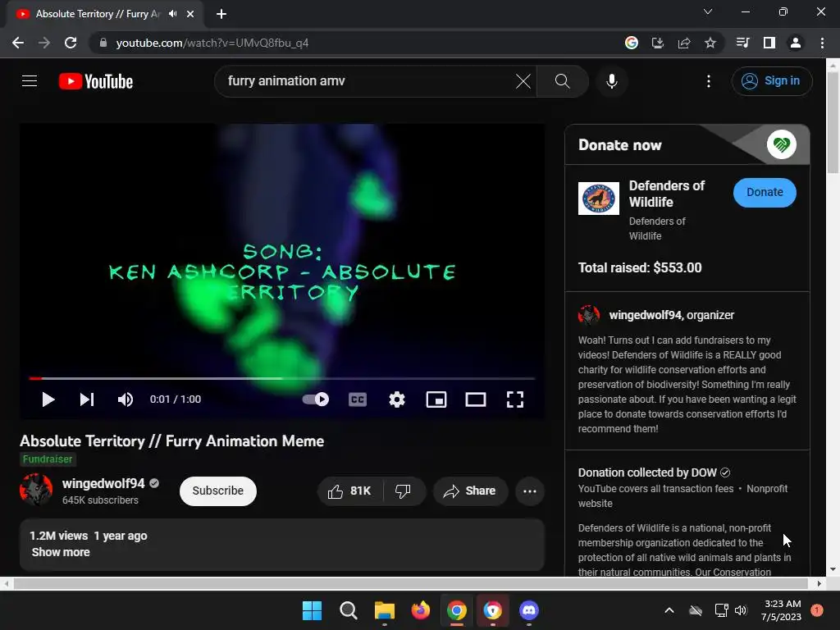The width and height of the screenshot is (840, 630).
Task: Open the Chrome profile icon
Action: click(795, 43)
